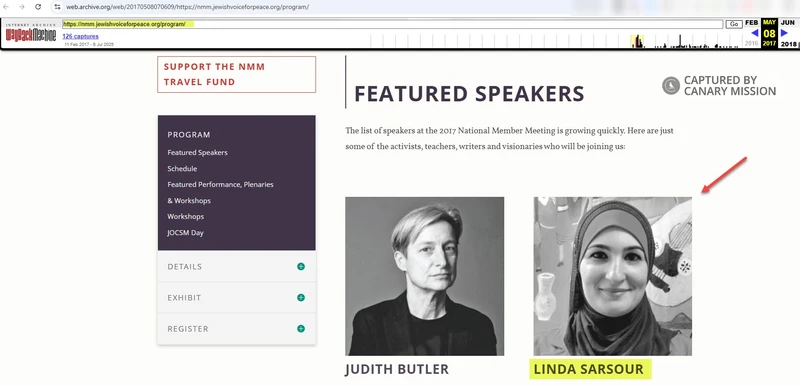Open site info icon in address bar

coord(57,7)
